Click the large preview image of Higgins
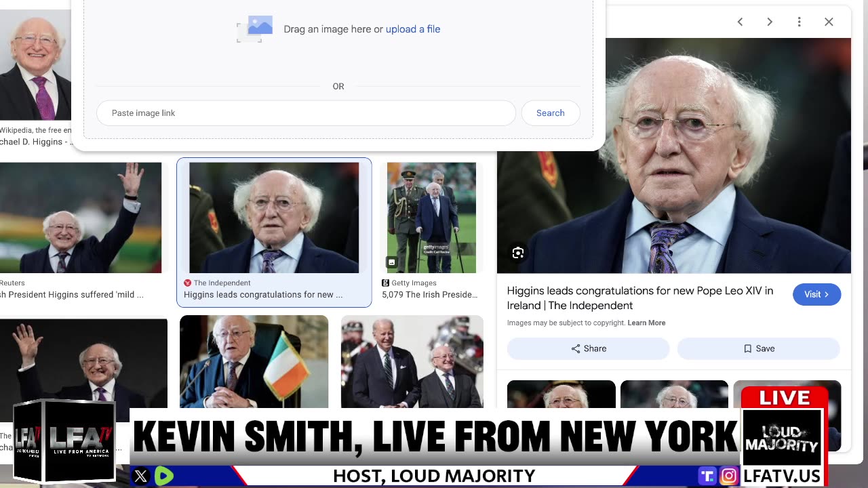The height and width of the screenshot is (488, 868). click(x=674, y=156)
